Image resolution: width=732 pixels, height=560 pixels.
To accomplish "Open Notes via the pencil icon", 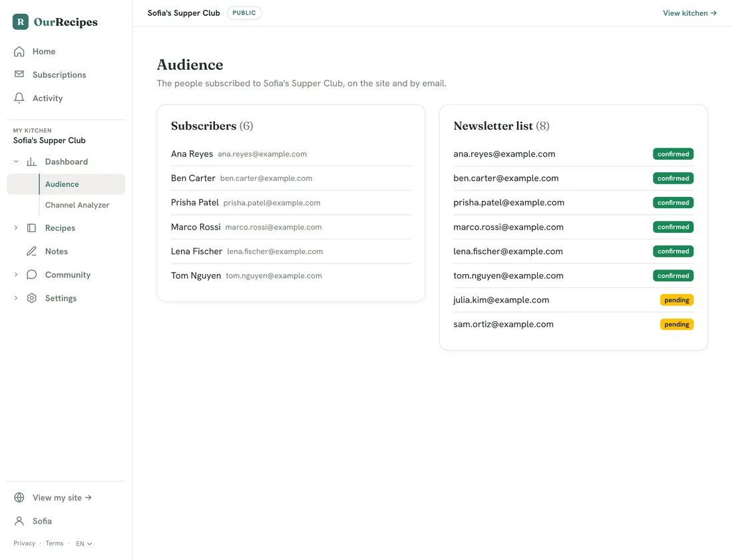I will point(31,251).
